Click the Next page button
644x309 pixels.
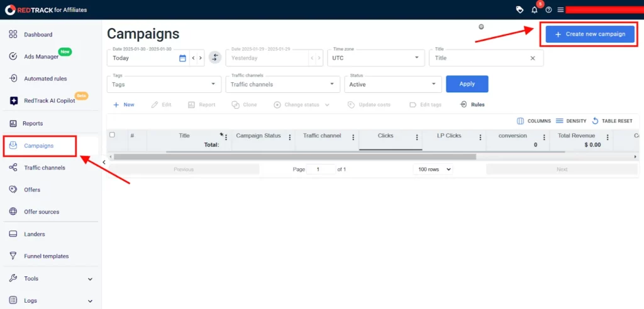(x=562, y=169)
